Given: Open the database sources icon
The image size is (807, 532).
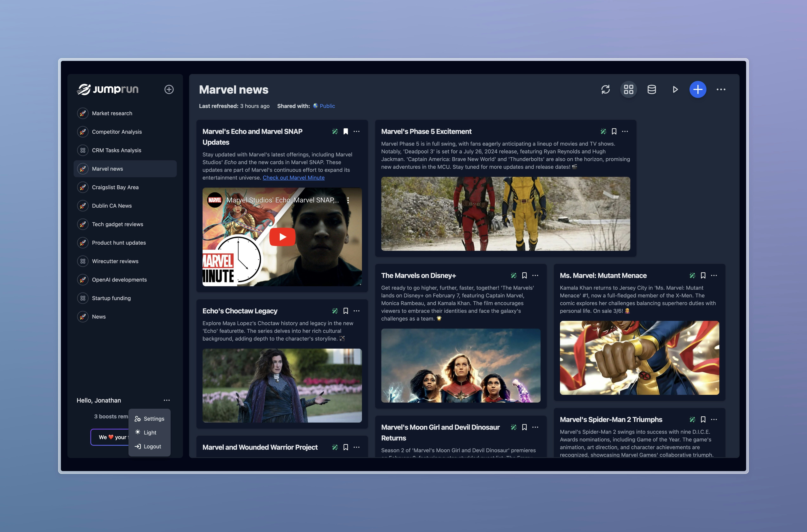Looking at the screenshot, I should (x=652, y=90).
